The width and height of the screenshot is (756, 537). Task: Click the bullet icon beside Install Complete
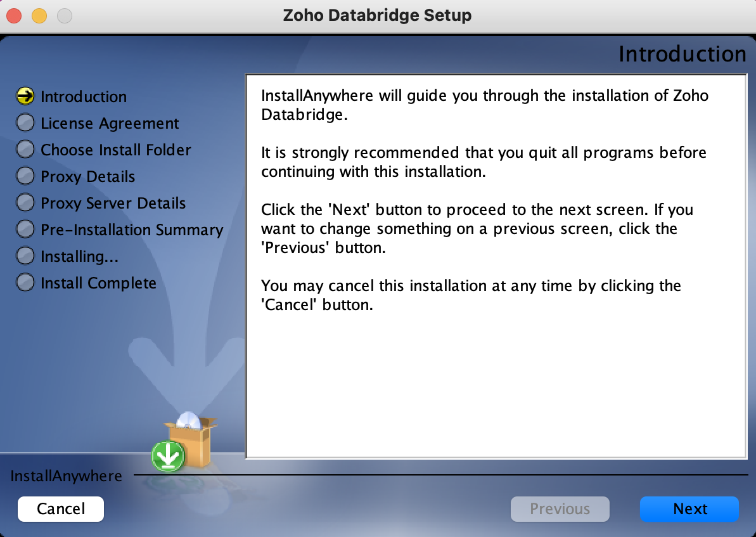pyautogui.click(x=25, y=283)
